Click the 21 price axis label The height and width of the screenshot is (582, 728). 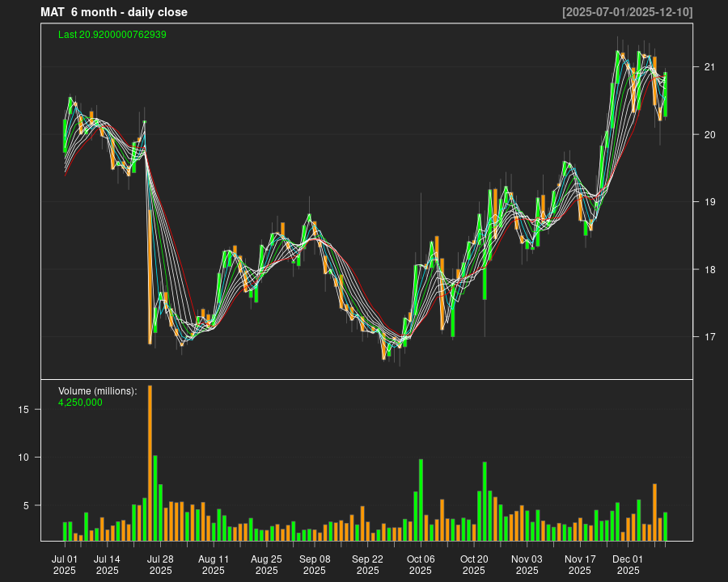click(x=709, y=67)
